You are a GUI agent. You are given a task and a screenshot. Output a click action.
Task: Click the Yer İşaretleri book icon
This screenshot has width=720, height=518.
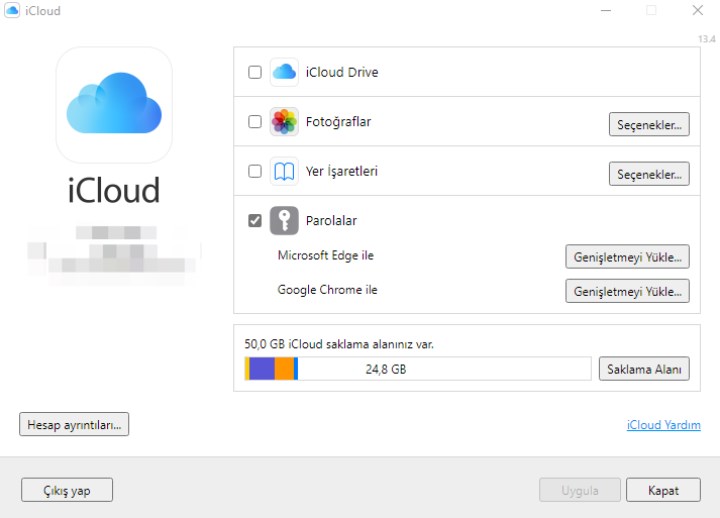click(x=284, y=171)
